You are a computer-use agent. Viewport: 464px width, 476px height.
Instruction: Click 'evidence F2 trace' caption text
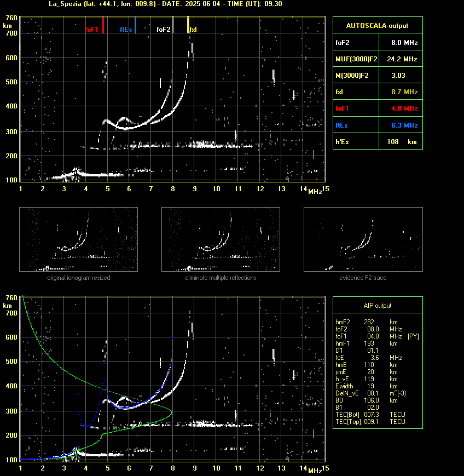tap(363, 278)
